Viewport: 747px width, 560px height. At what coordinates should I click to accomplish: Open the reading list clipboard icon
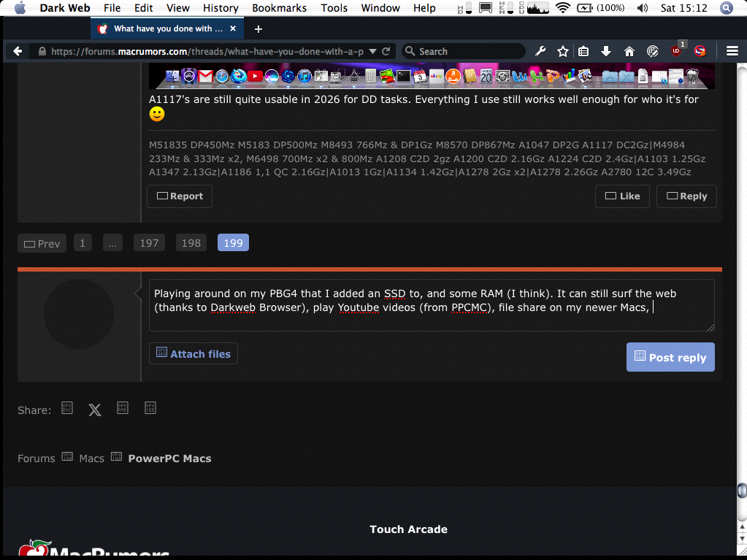[583, 51]
